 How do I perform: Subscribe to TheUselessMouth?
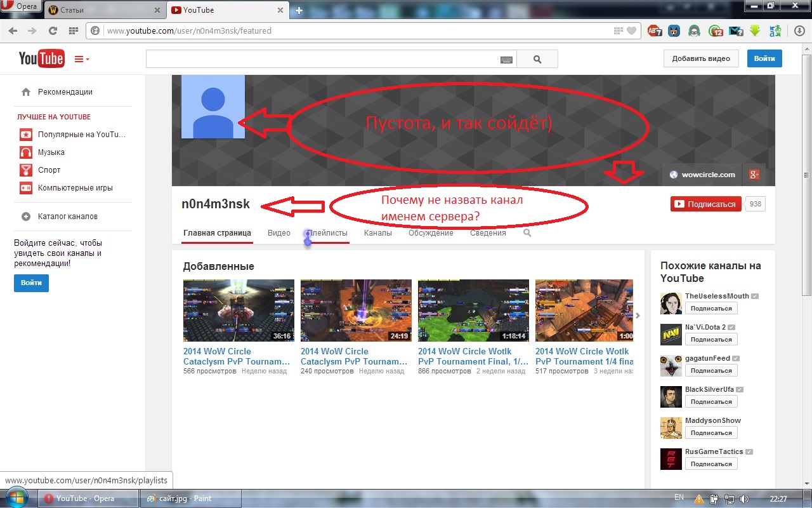coord(711,308)
